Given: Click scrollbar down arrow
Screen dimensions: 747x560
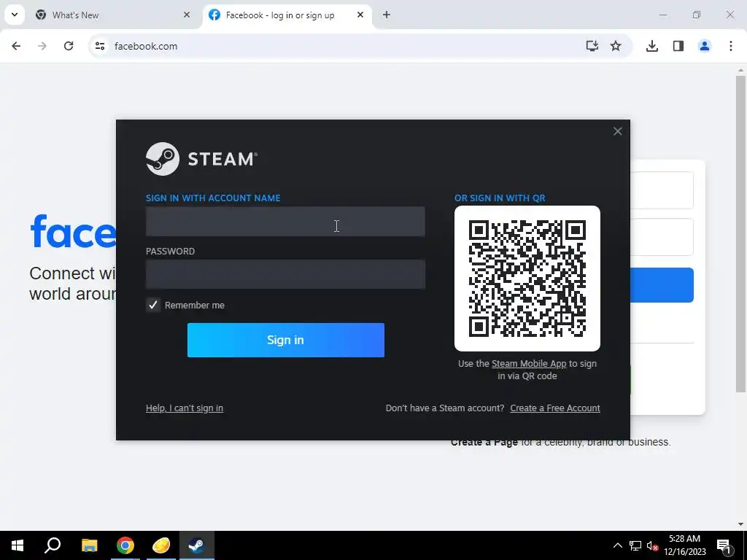Looking at the screenshot, I should (x=740, y=524).
